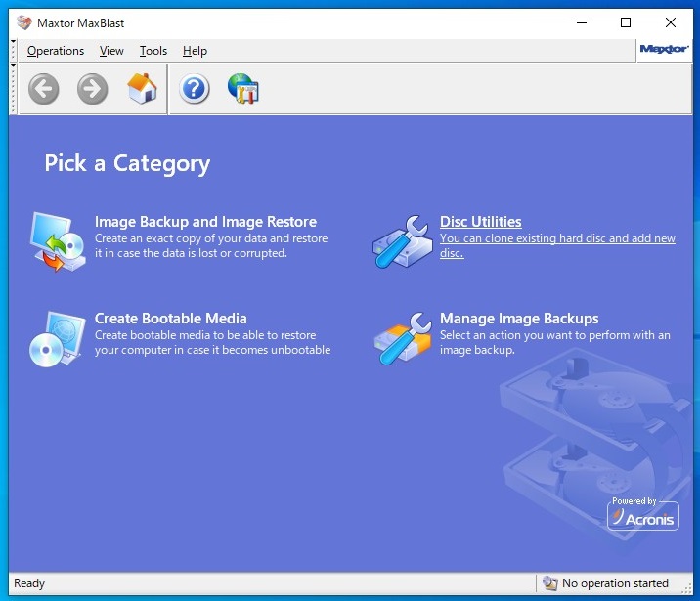Screen dimensions: 700x601
Task: Click the Maxtor logo at top right
Action: coord(664,49)
